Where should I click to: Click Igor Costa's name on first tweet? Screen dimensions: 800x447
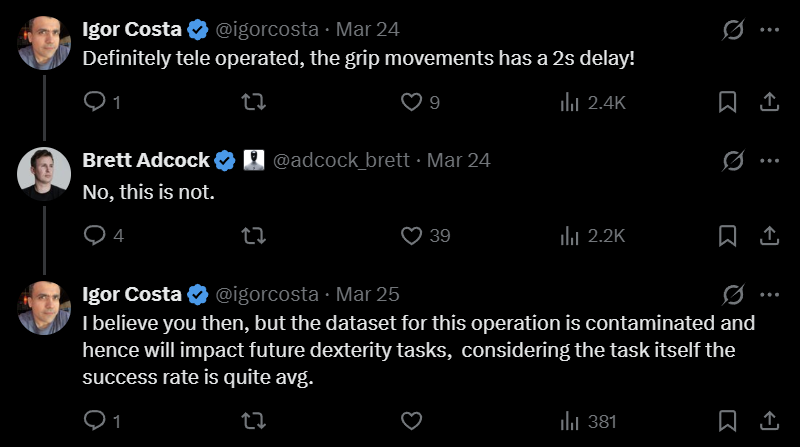coord(131,29)
